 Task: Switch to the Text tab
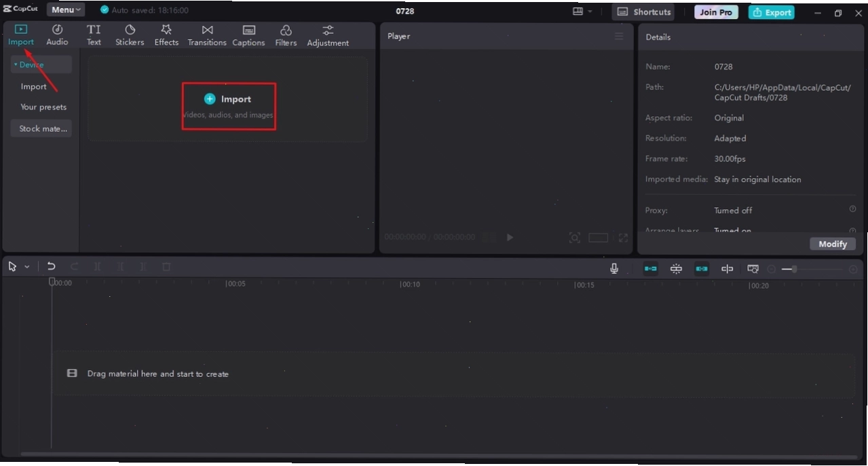click(94, 35)
